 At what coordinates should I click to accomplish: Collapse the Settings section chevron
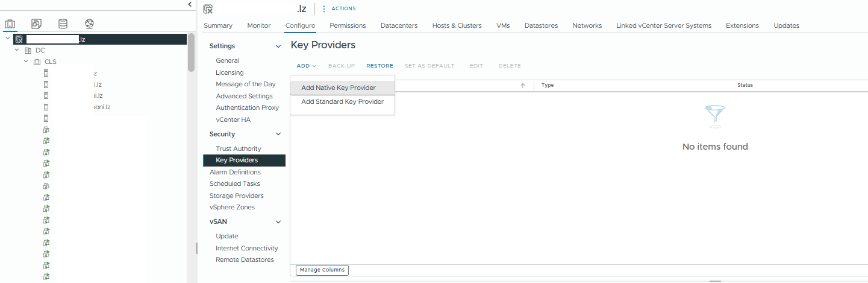click(x=278, y=46)
